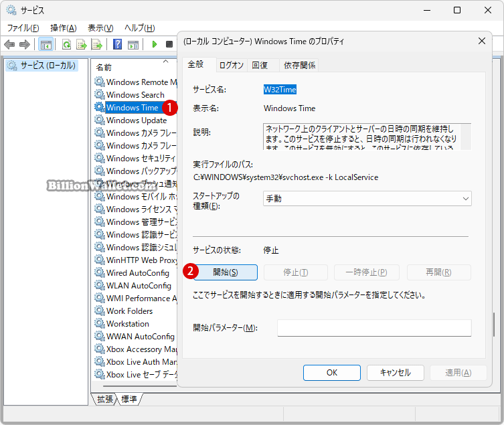Expand the スタートアップの種類 dropdown
The height and width of the screenshot is (425, 504).
pos(367,199)
